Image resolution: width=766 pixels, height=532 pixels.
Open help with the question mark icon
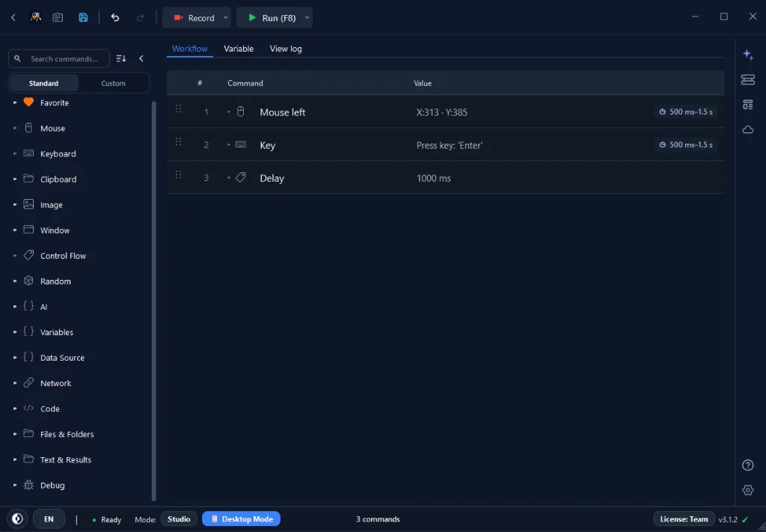748,465
